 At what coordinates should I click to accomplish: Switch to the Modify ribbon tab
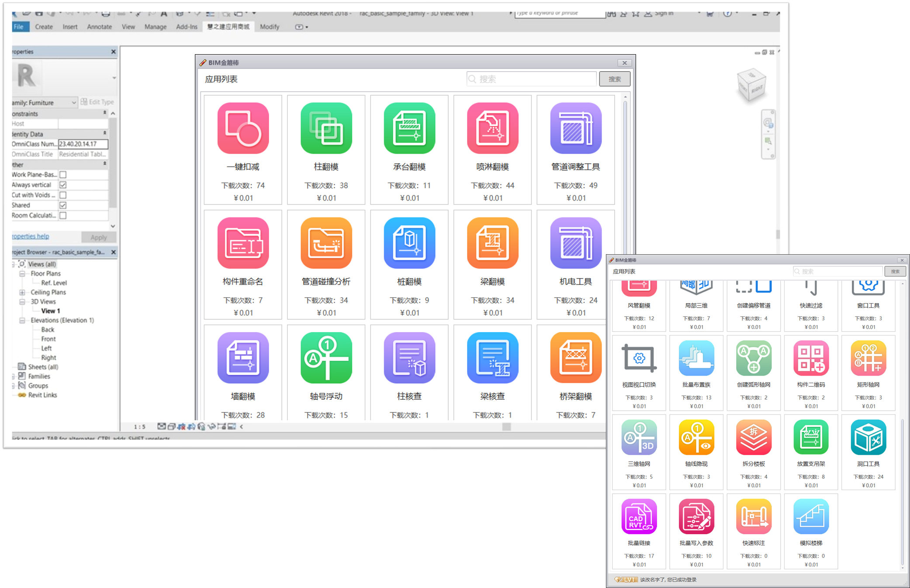270,27
